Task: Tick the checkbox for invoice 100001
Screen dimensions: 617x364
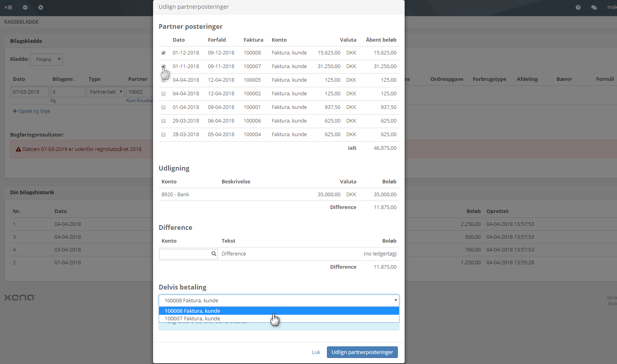Action: click(x=163, y=107)
